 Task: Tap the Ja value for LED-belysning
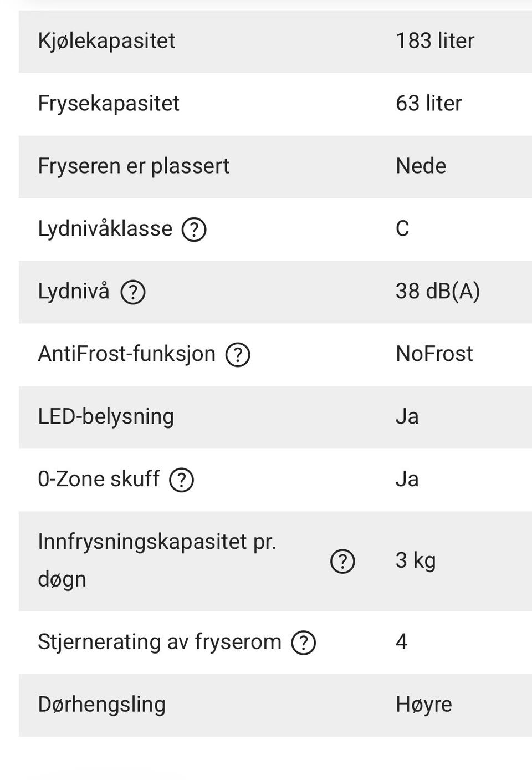(x=407, y=417)
